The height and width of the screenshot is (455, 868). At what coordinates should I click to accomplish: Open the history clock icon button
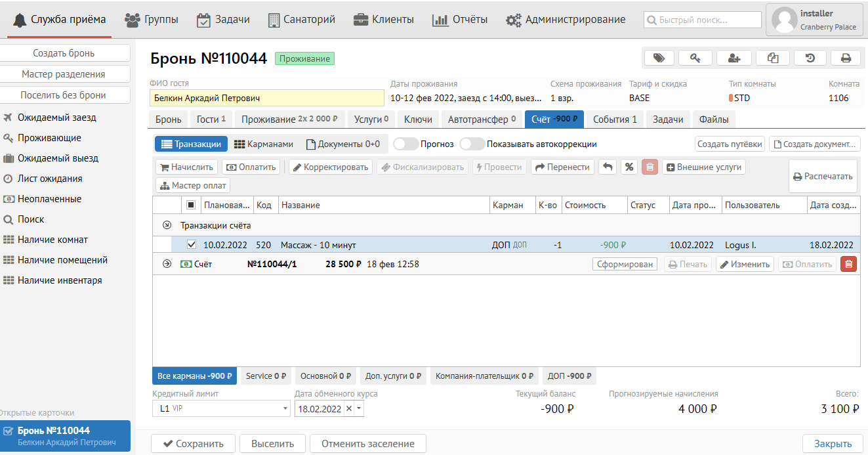point(810,58)
